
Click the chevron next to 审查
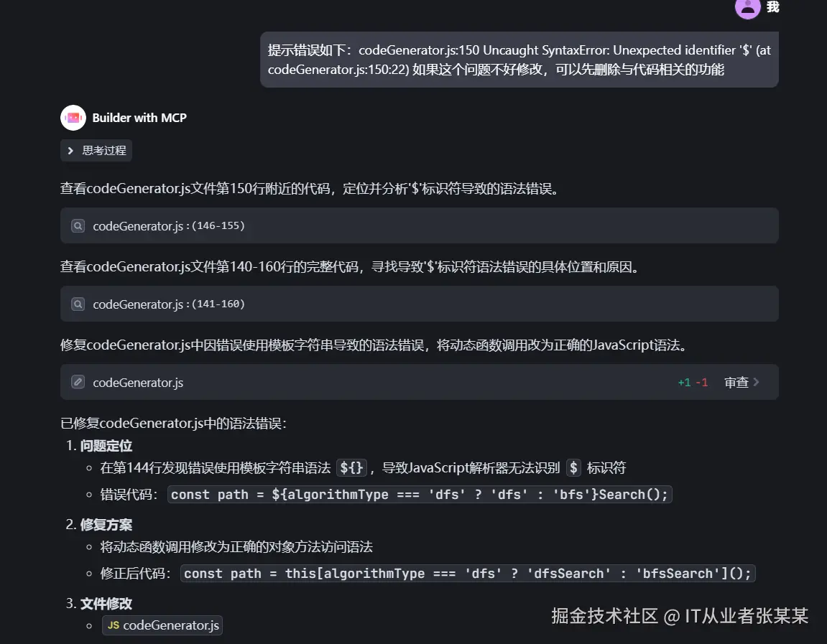(757, 382)
